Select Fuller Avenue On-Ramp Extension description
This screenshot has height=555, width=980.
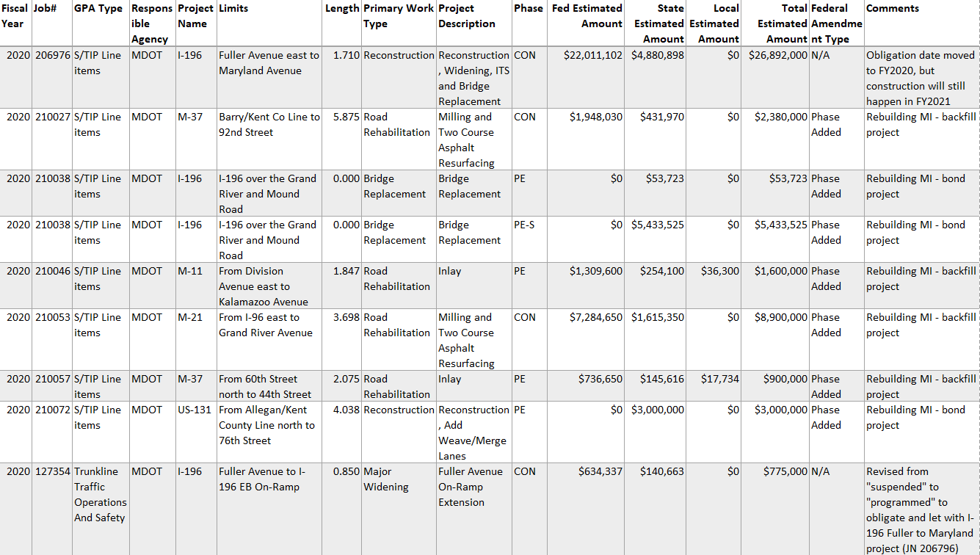474,509
